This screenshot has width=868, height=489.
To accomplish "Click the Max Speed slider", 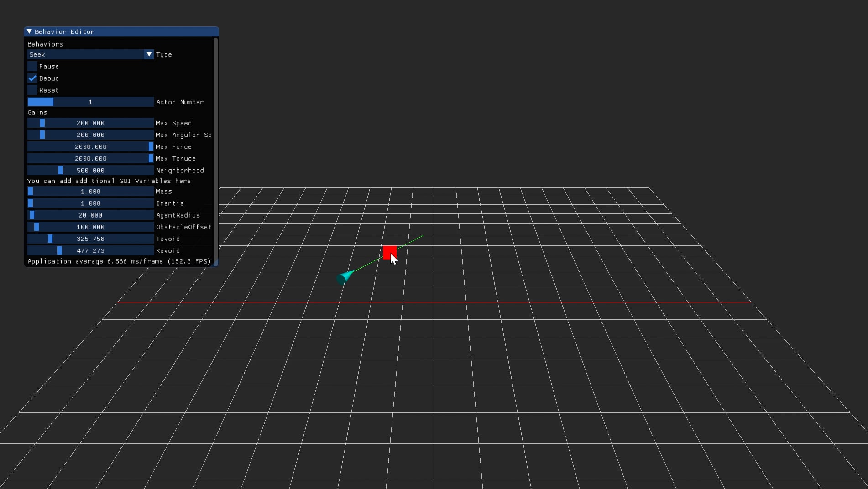I will click(90, 123).
